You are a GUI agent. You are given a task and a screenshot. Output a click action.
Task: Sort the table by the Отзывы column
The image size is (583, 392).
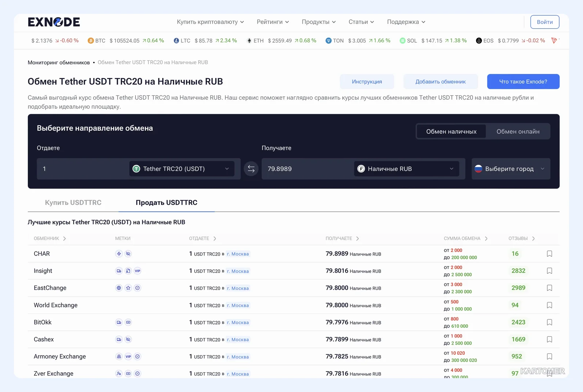522,238
